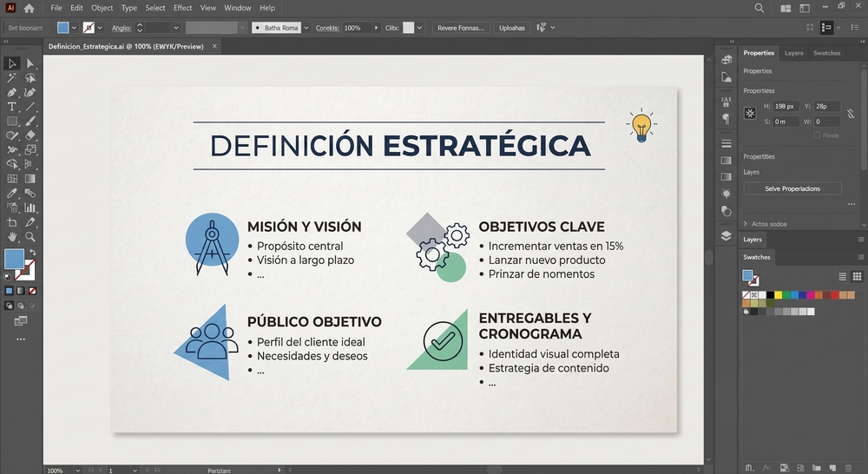868x474 pixels.
Task: Switch to the top Swatches tab
Action: pos(826,53)
